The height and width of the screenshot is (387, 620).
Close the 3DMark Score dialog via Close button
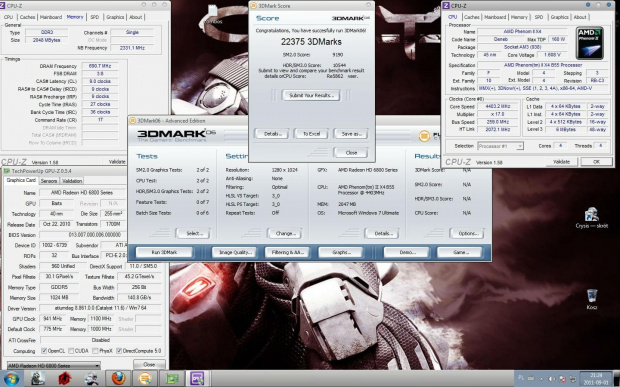[x=351, y=153]
